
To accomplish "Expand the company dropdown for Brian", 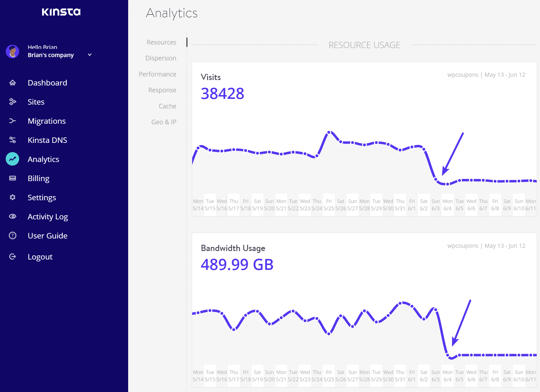I will (89, 55).
